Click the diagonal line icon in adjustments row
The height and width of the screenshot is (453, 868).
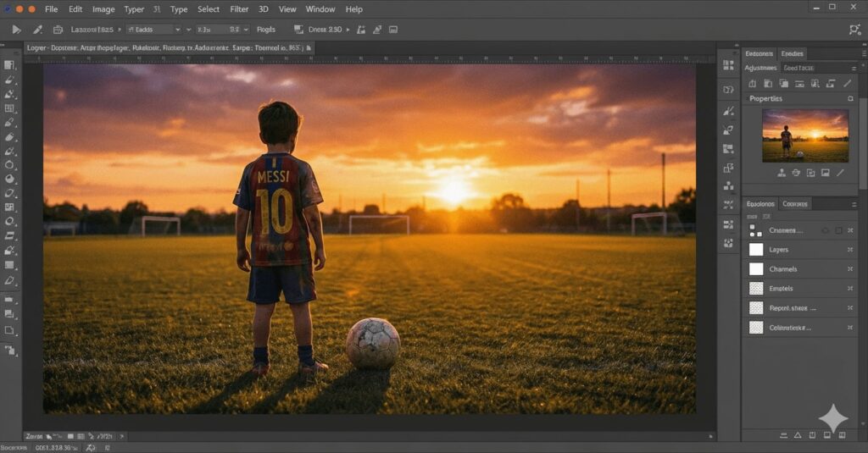[847, 84]
